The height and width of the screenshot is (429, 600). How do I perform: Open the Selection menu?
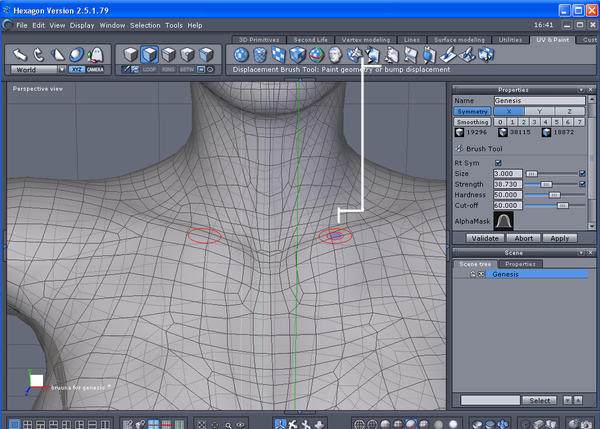click(x=146, y=24)
